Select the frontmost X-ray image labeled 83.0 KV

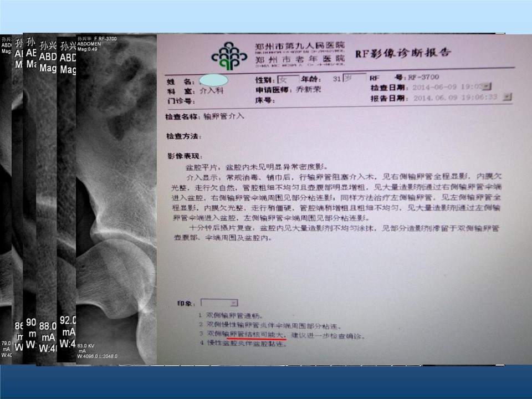point(116,199)
